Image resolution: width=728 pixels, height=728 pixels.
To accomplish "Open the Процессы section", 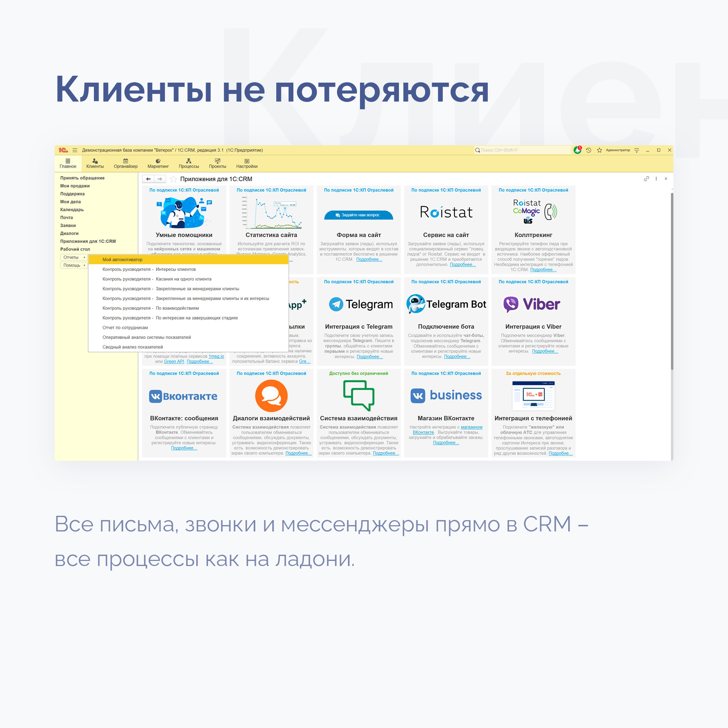I will pos(189,163).
